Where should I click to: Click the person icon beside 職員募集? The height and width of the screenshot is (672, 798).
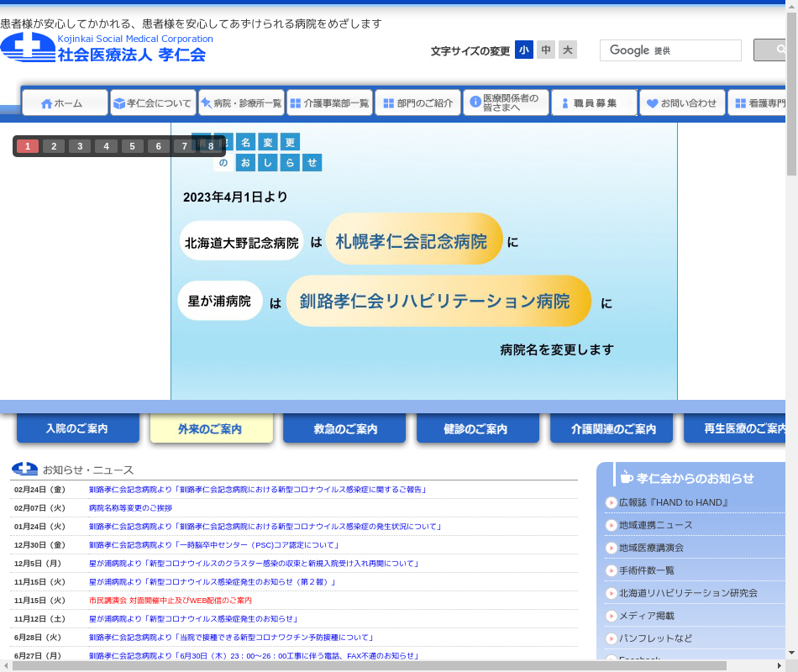(564, 103)
